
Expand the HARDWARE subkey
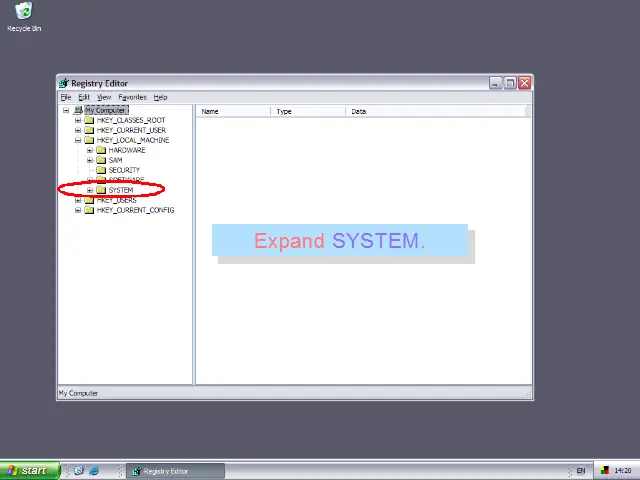pos(90,150)
